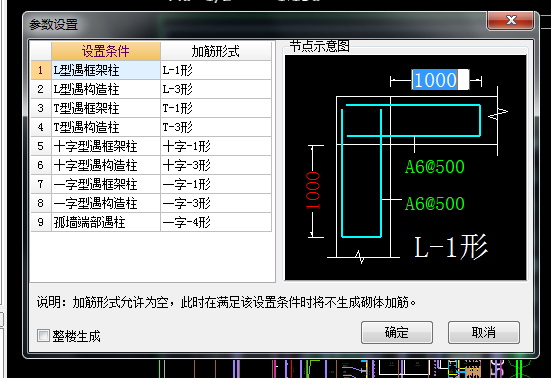Select row header number 7
The image size is (551, 378).
41,184
